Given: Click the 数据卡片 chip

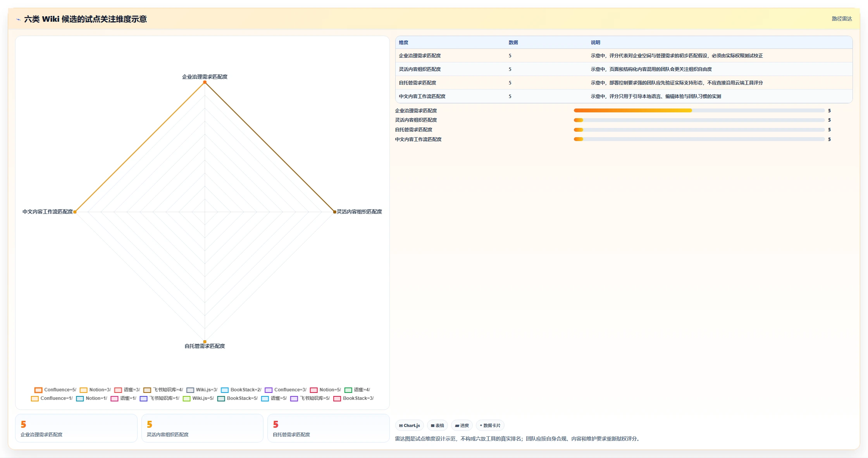Looking at the screenshot, I should click(x=490, y=425).
